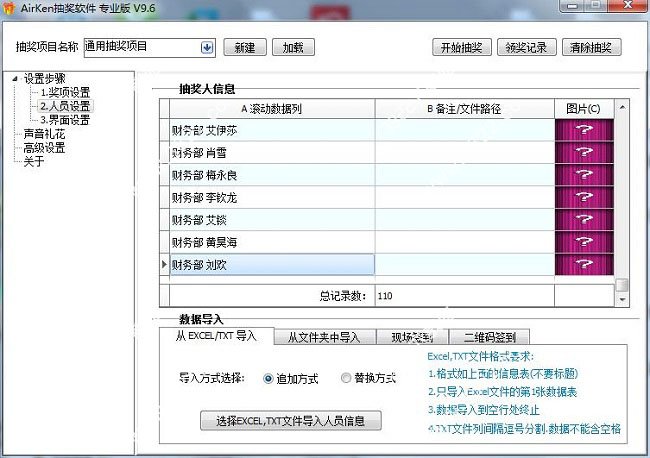
Task: Click the row selector arrow for 财务部 刘欧
Action: pos(164,264)
